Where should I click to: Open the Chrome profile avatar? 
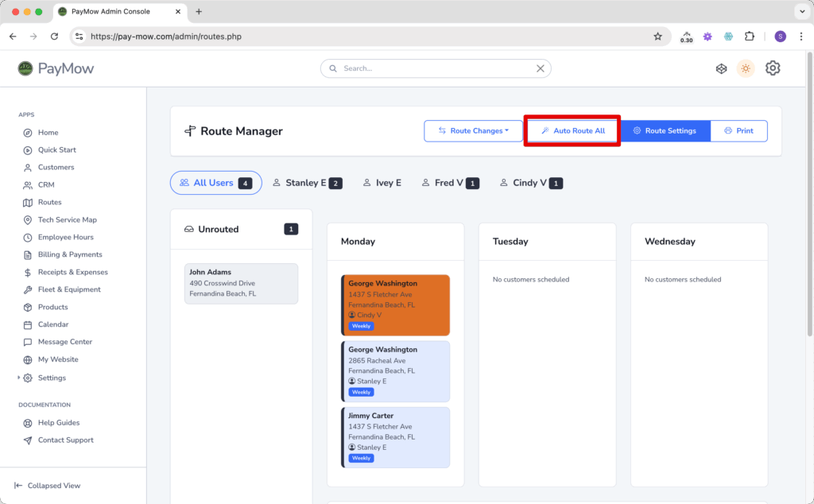point(780,37)
